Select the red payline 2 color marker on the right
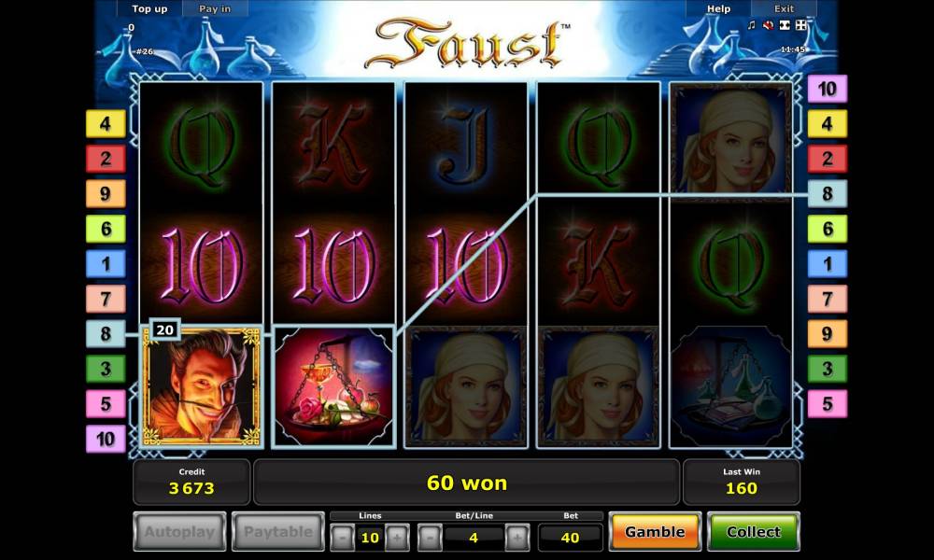Viewport: 934px width, 560px height. point(827,159)
